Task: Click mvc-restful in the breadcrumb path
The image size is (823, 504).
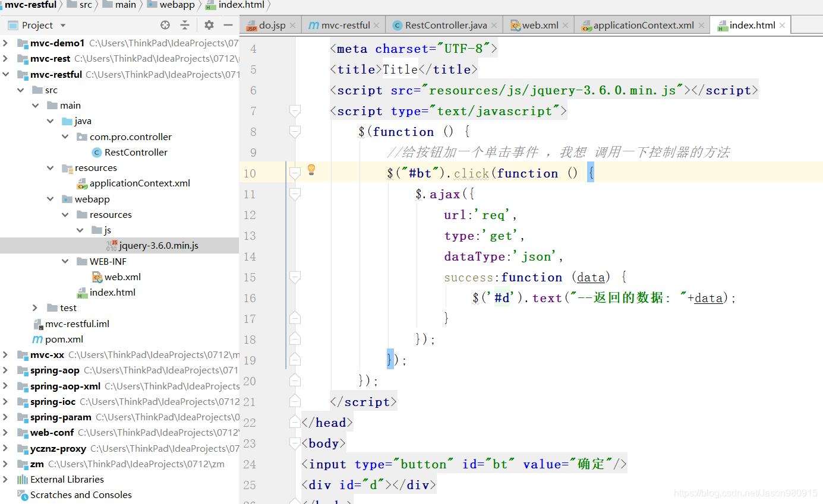Action: point(30,5)
